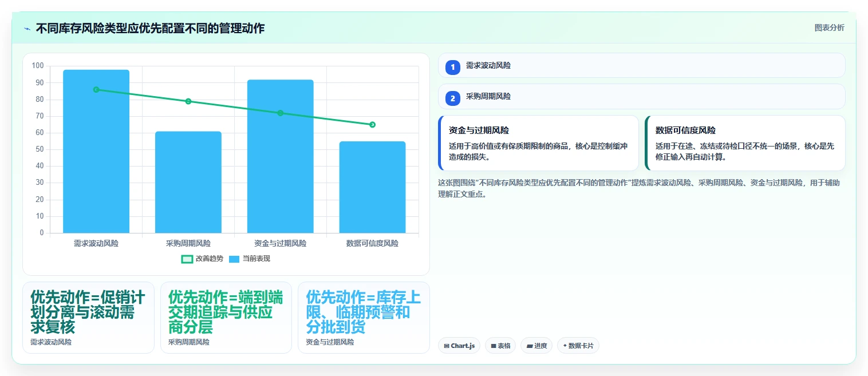The width and height of the screenshot is (868, 376).
Task: Click the 改善趋势 legend text
Action: [x=210, y=259]
